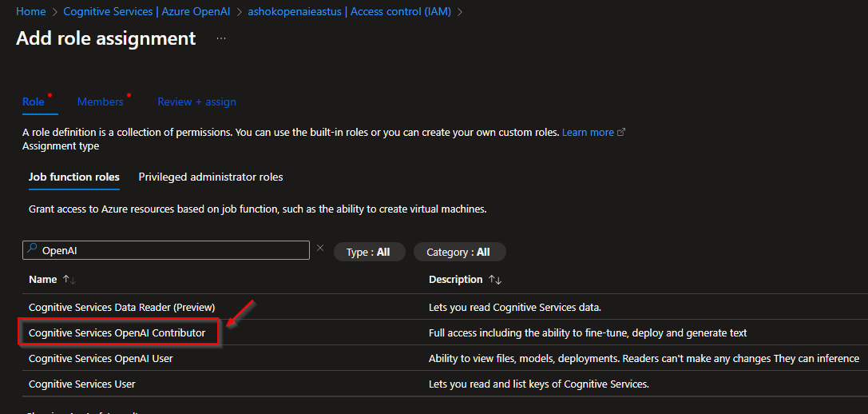This screenshot has height=414, width=868.
Task: Click description starting 'Full access including the ability'
Action: (x=588, y=333)
